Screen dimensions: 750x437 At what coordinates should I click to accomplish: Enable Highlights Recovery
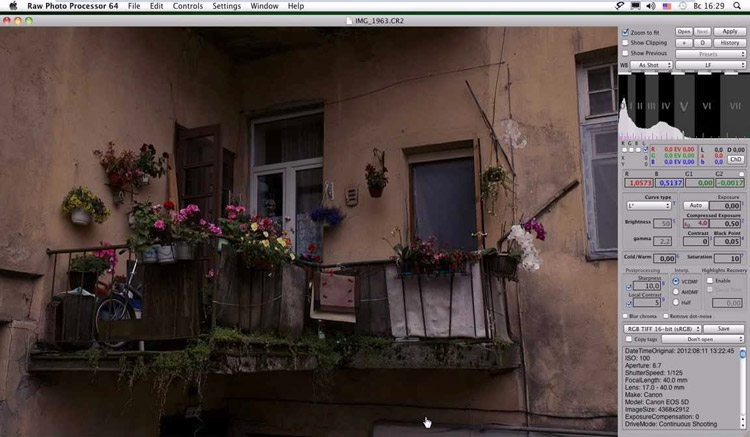click(710, 281)
